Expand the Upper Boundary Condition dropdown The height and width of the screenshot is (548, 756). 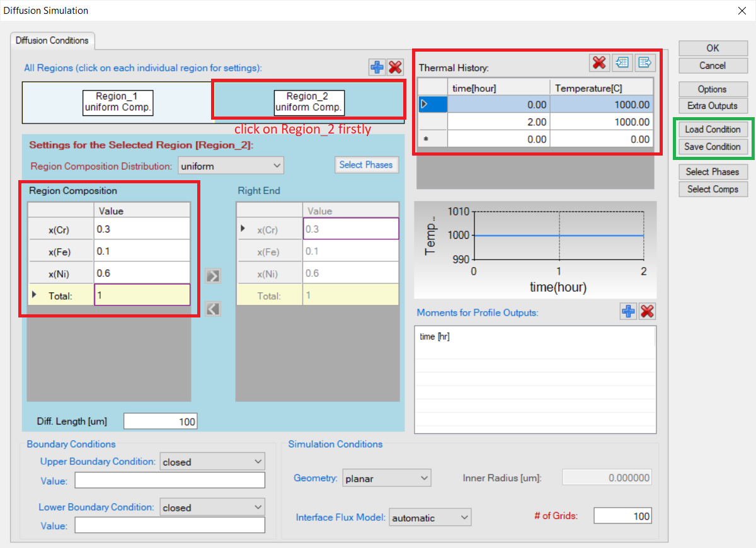212,462
